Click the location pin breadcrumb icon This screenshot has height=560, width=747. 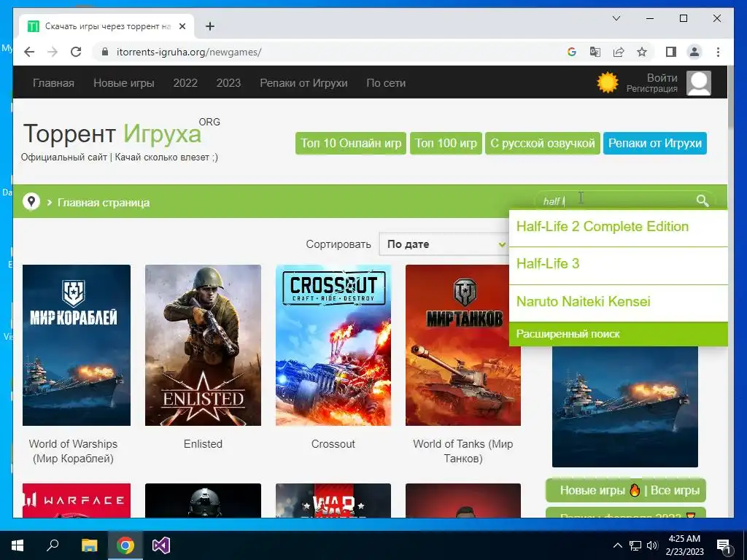coord(31,202)
